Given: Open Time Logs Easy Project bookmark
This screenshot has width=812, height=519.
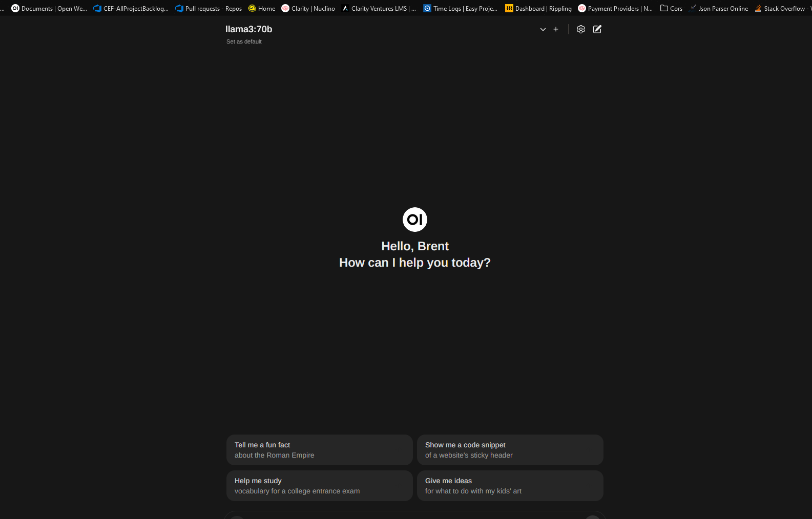Looking at the screenshot, I should [461, 8].
